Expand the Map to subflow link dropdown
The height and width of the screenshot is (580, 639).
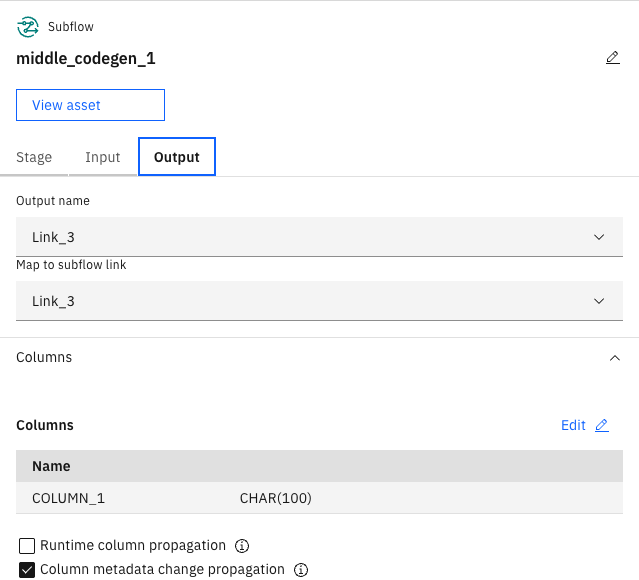pos(319,301)
